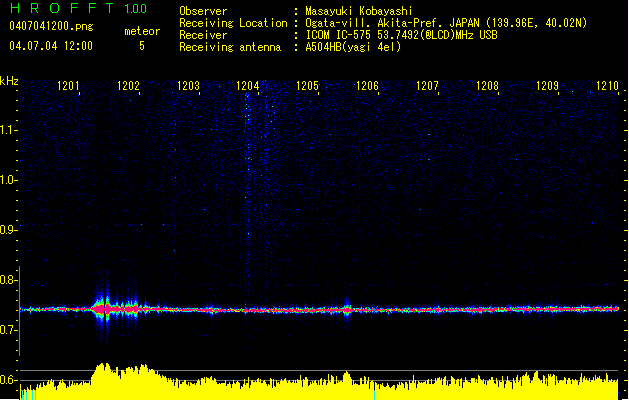Click the 1202 time marker

tap(128, 86)
